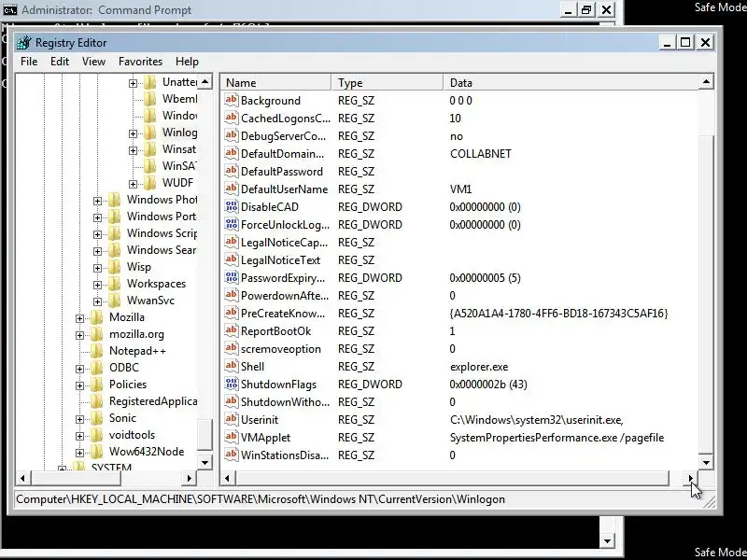Expand the Wow6432Node tree node
The height and width of the screenshot is (560, 747).
(x=79, y=453)
